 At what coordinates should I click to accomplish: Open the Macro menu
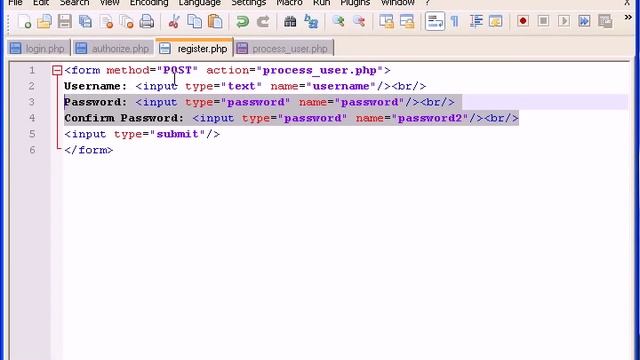tap(289, 3)
